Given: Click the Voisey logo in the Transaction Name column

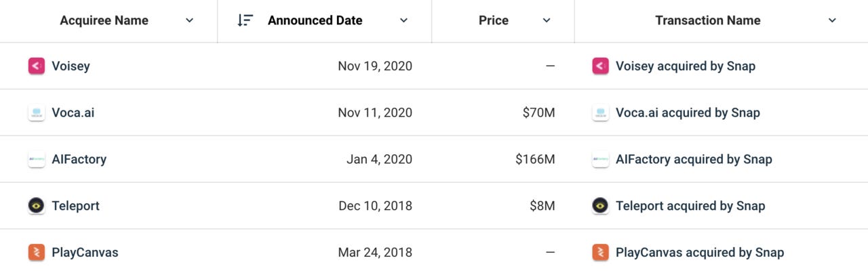Looking at the screenshot, I should 600,66.
